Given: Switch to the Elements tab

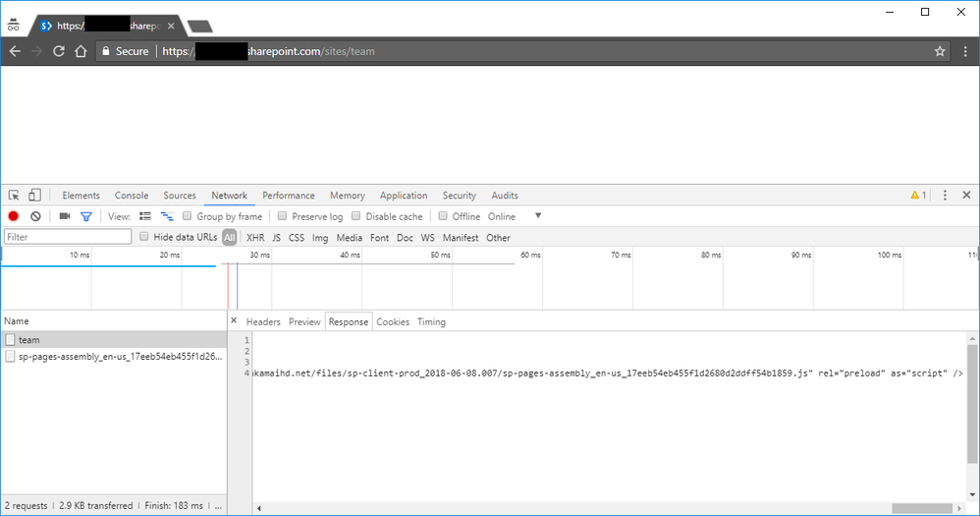Looking at the screenshot, I should (x=81, y=196).
